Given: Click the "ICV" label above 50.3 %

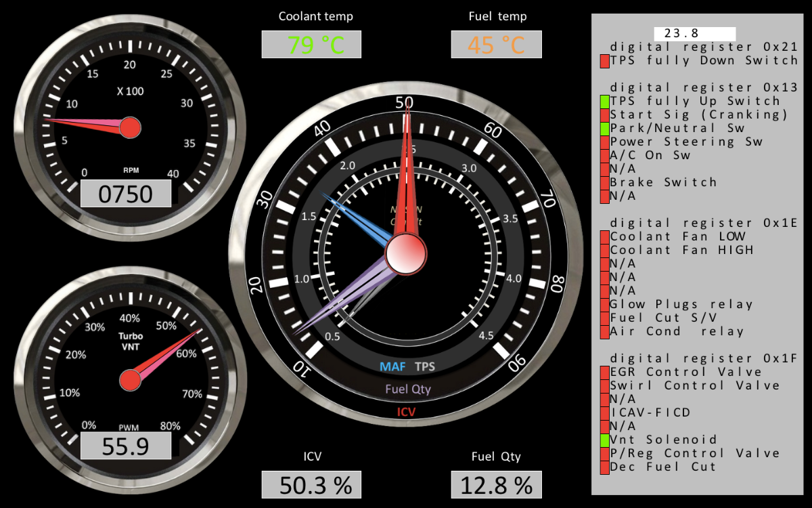Looking at the screenshot, I should [312, 457].
